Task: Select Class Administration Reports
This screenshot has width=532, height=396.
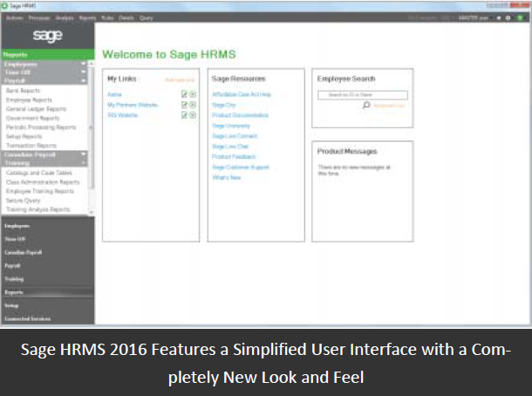Action: [43, 182]
